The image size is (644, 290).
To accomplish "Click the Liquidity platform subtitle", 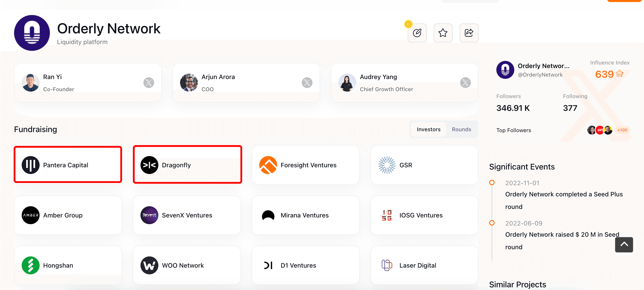I will coord(82,42).
